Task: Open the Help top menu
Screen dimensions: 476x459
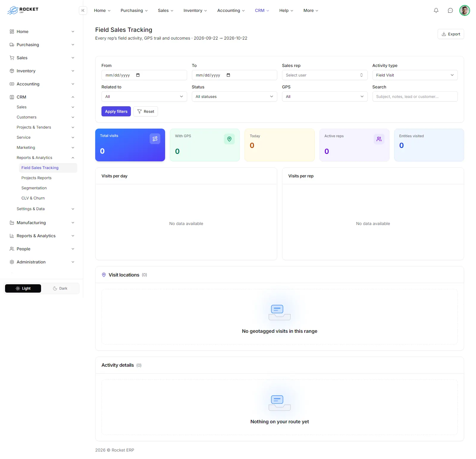Action: (x=286, y=10)
